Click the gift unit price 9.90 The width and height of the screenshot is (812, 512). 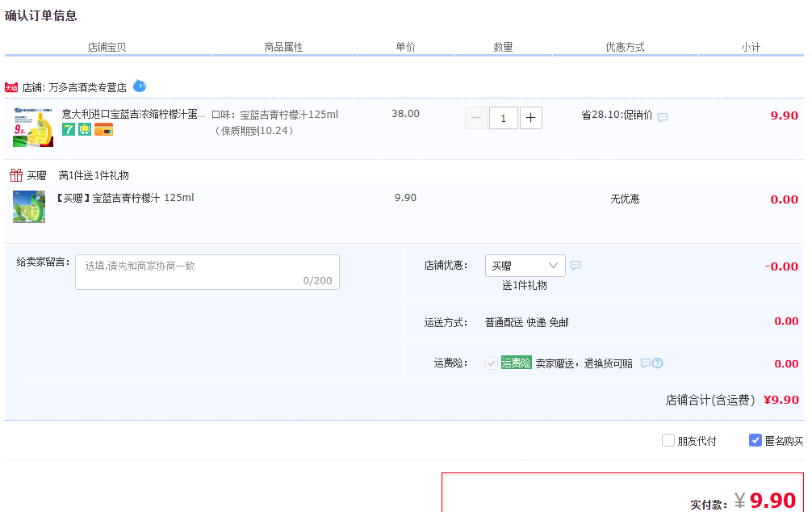[405, 197]
